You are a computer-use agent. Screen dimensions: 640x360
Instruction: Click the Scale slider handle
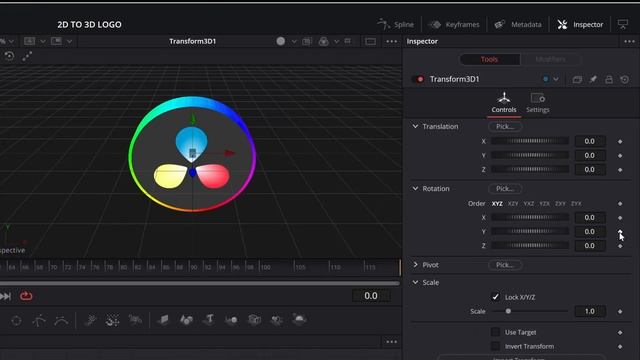(x=508, y=311)
